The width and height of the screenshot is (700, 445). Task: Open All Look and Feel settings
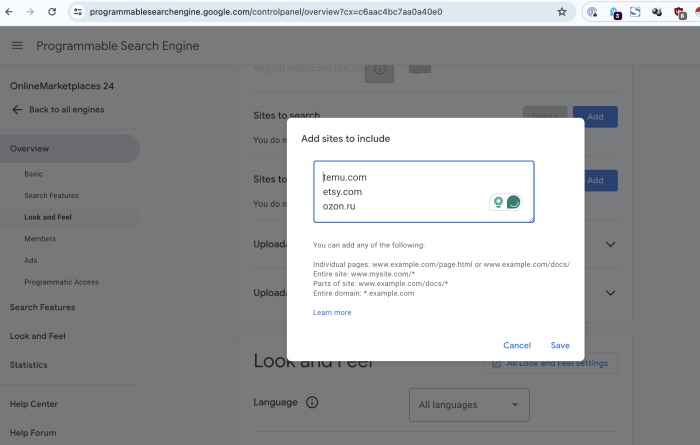551,363
